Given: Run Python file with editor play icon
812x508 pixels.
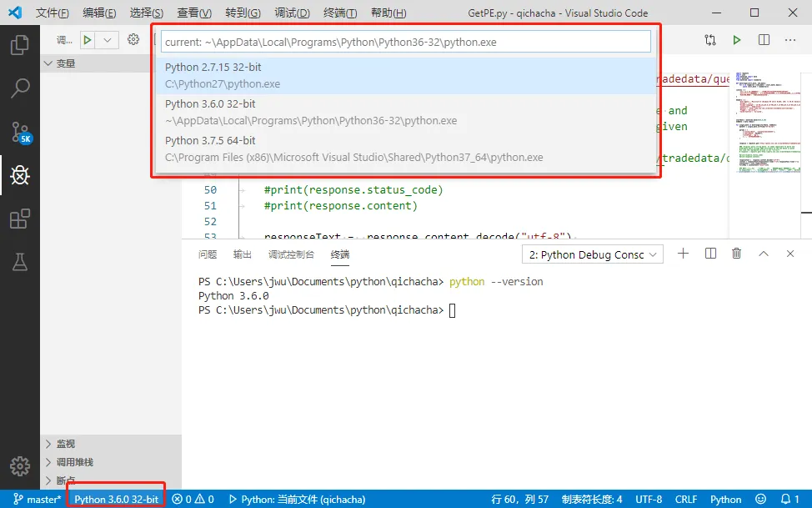Looking at the screenshot, I should point(736,40).
